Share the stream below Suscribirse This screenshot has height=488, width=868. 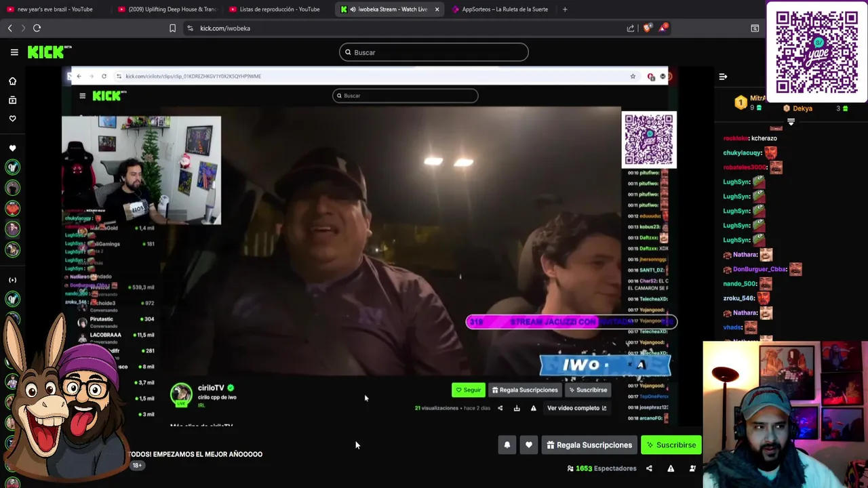pyautogui.click(x=649, y=468)
